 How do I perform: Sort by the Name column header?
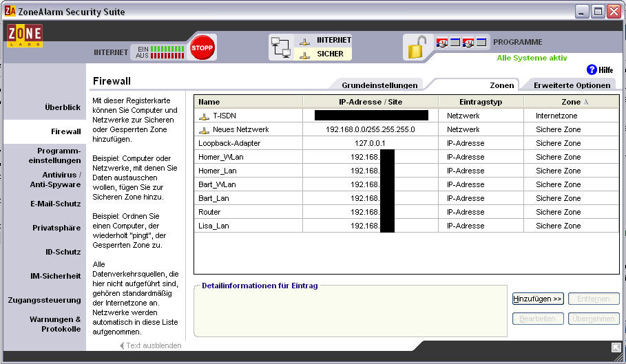pos(249,102)
